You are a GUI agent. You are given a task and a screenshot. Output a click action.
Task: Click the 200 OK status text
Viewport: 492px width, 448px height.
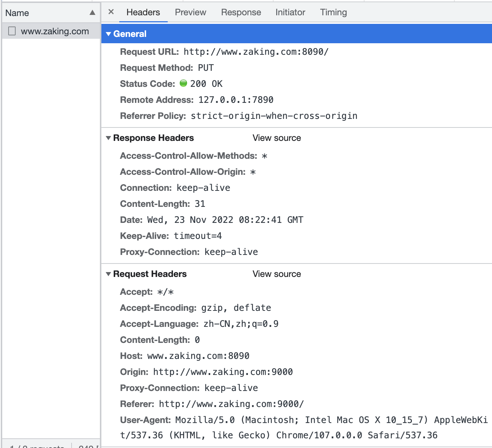coord(206,84)
